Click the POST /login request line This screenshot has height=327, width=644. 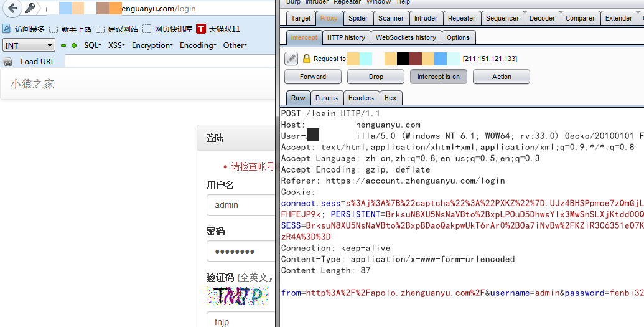coord(330,113)
